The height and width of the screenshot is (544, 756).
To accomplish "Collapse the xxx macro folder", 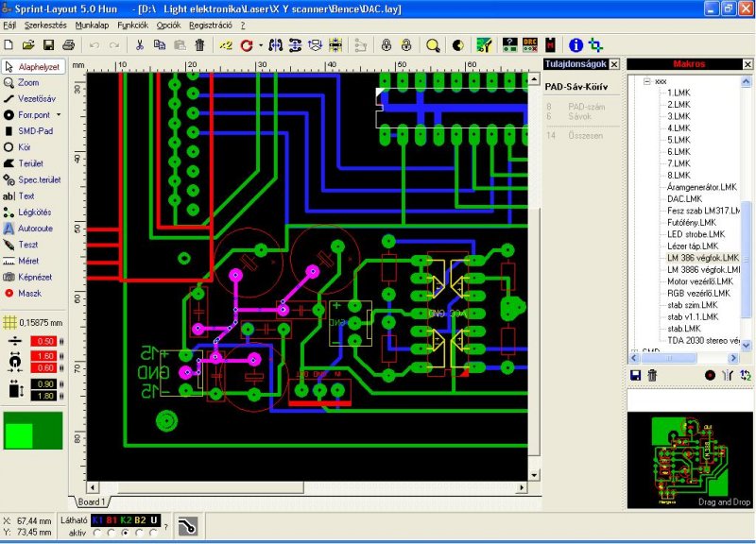I will 647,81.
